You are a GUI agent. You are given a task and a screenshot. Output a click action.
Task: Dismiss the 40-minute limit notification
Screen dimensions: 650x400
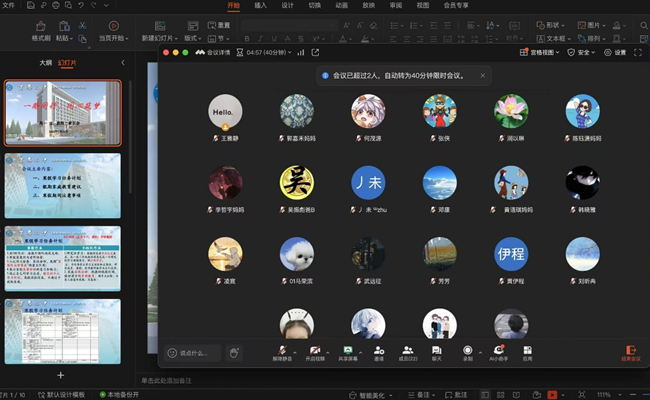point(482,75)
